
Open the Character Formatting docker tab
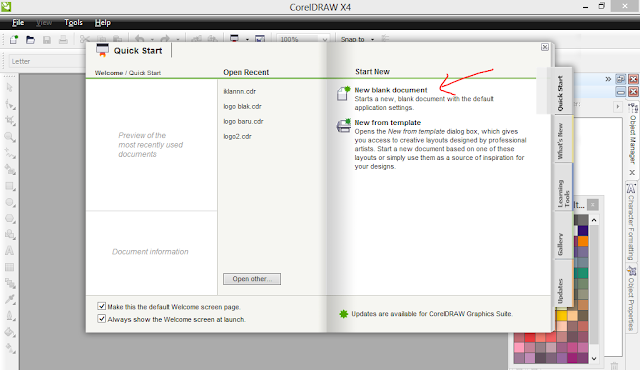[x=631, y=222]
